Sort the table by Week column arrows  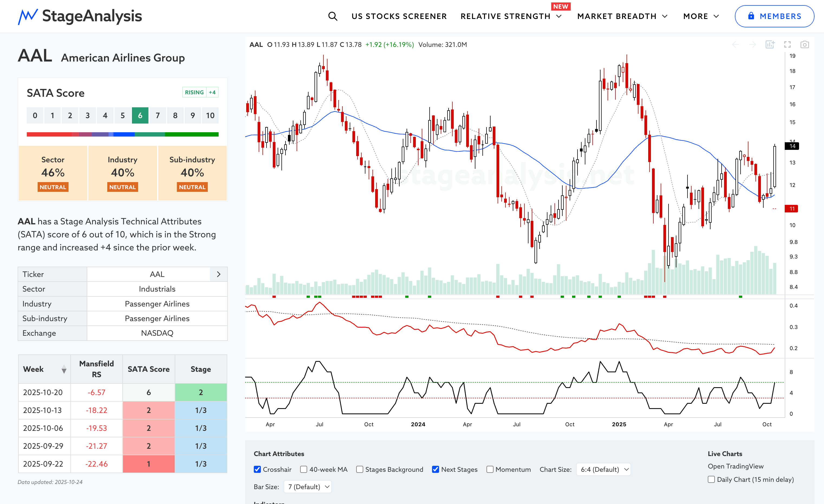point(64,369)
